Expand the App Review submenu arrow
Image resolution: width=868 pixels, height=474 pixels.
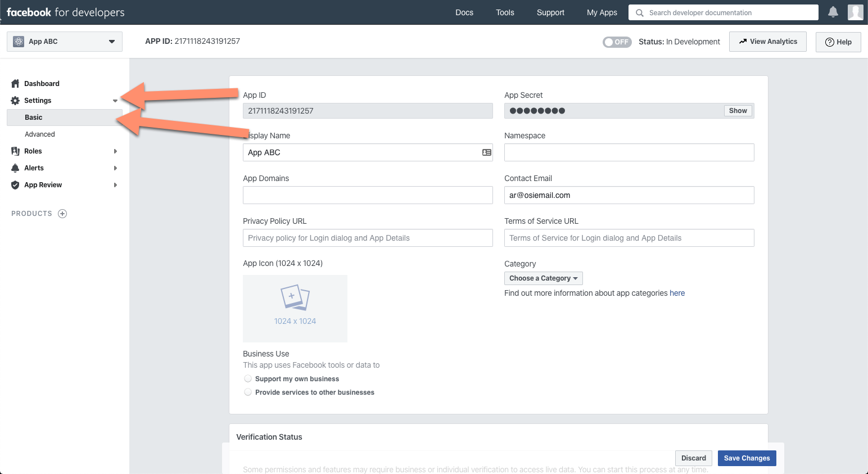point(115,185)
